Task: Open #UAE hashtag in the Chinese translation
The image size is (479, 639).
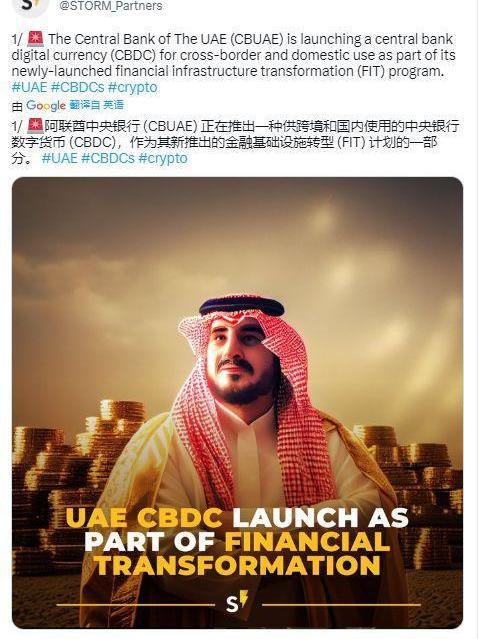Action: pyautogui.click(x=60, y=158)
